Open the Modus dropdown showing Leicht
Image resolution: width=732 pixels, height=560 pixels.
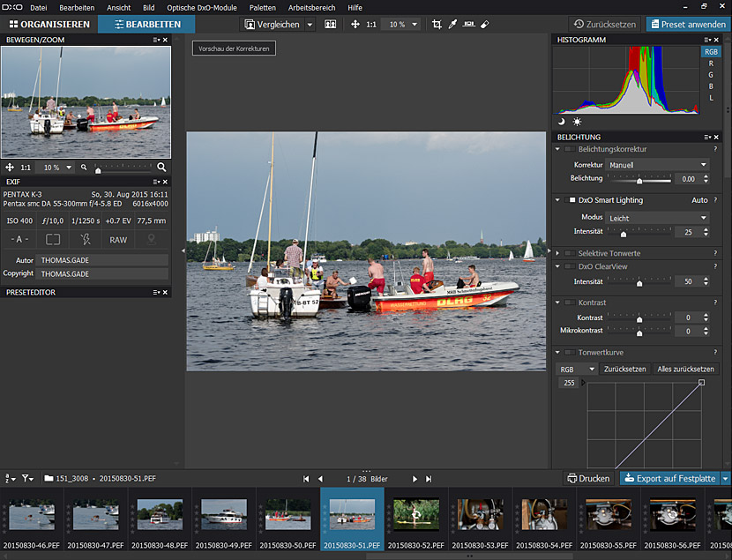pyautogui.click(x=658, y=218)
